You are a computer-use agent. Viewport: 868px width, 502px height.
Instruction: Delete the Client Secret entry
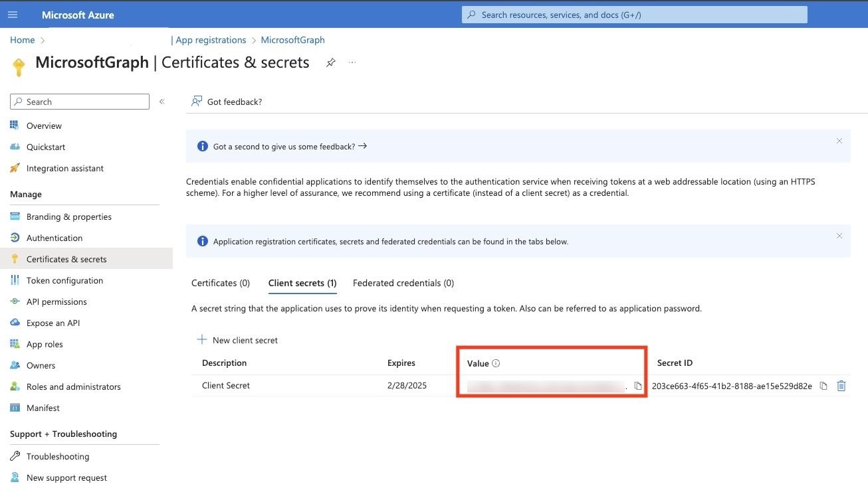click(x=841, y=386)
